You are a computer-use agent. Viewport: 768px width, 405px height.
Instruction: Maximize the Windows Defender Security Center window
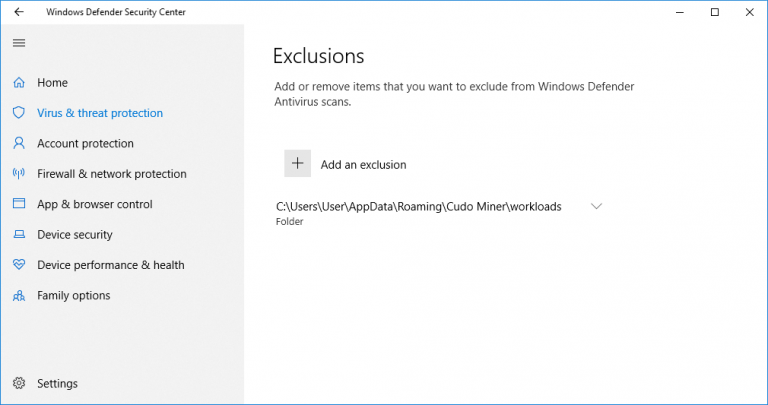pyautogui.click(x=715, y=12)
